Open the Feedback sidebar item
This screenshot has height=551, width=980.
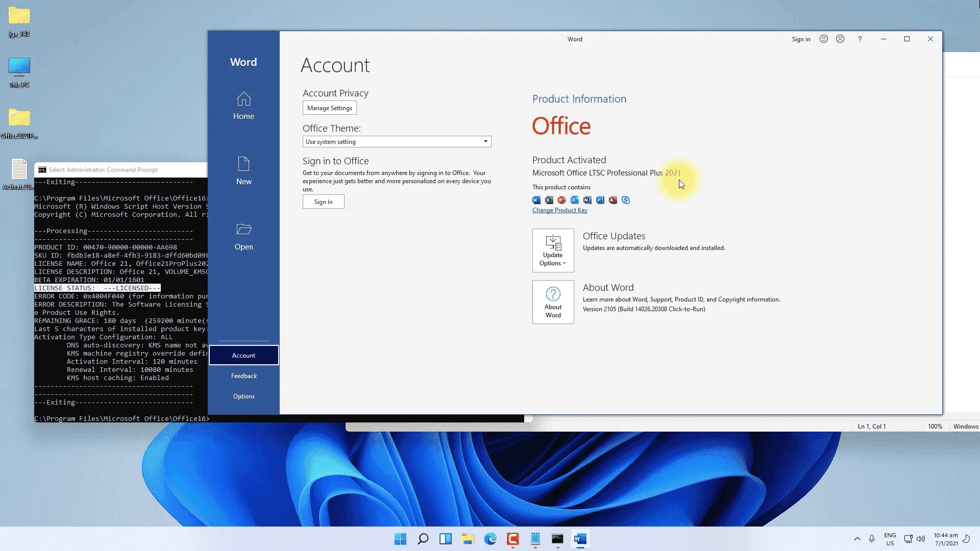[243, 375]
